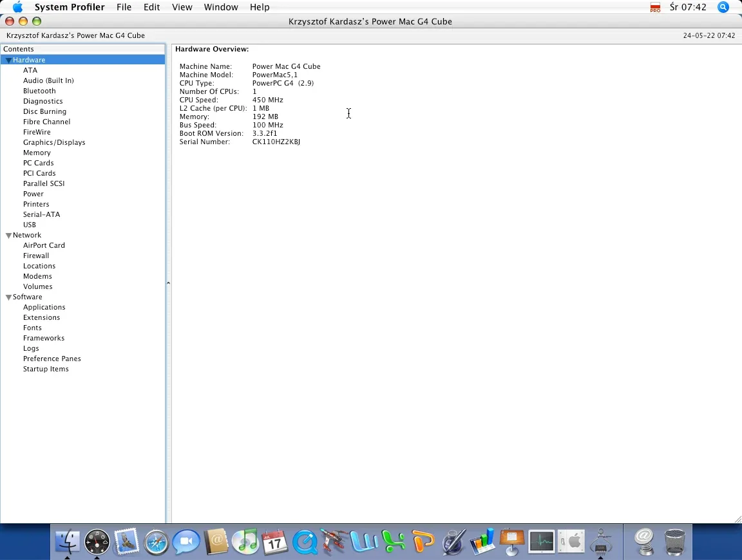Launch Microsoft Excel from the Dock
Screen dimensions: 742x560
[394, 541]
